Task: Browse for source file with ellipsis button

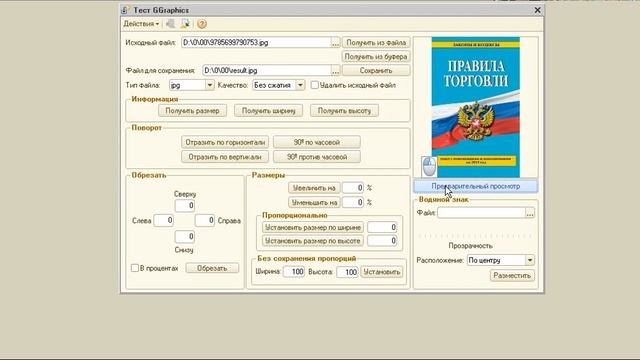Action: pos(336,42)
